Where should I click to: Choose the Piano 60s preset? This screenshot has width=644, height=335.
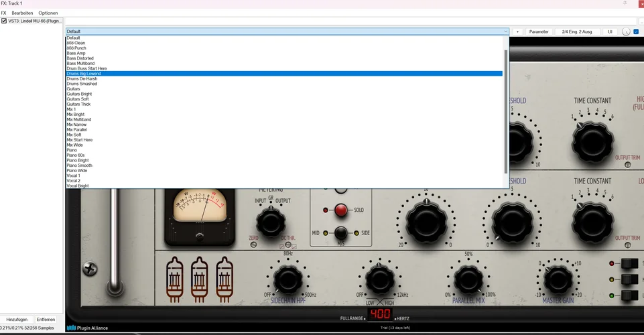(x=284, y=155)
